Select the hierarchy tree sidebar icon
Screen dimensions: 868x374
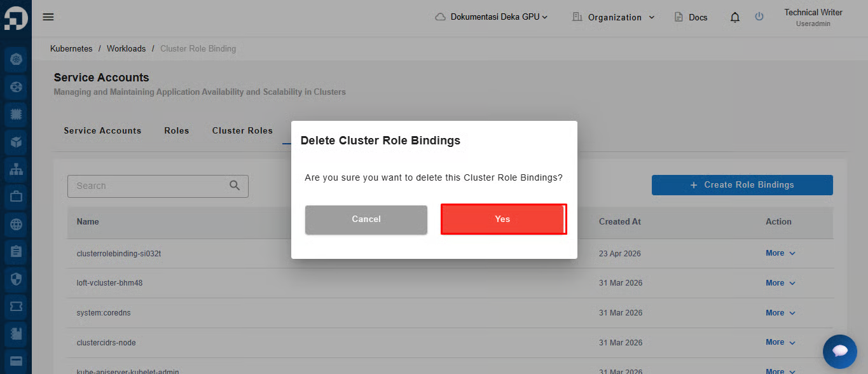click(16, 169)
